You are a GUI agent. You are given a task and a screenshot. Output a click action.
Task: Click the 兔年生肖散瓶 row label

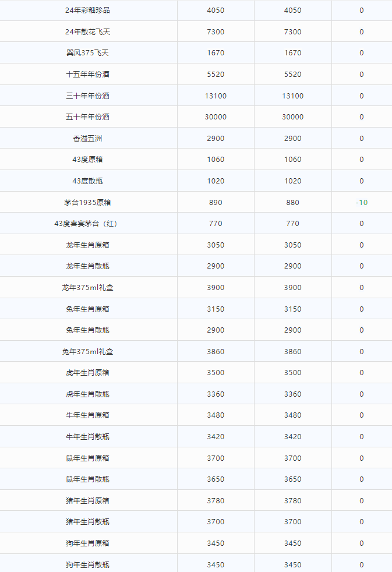click(87, 330)
